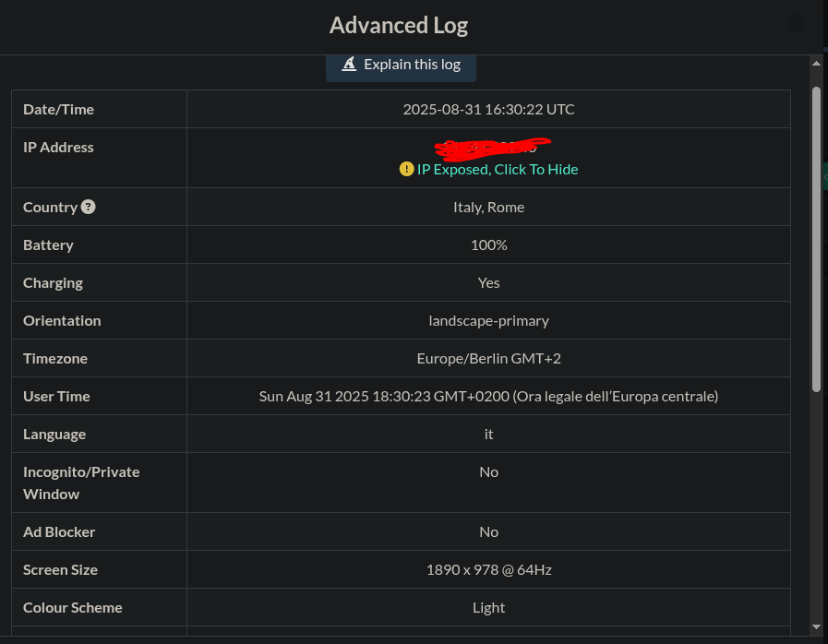The height and width of the screenshot is (644, 828).
Task: Select the "Italy, Rome" country value
Action: [x=488, y=207]
